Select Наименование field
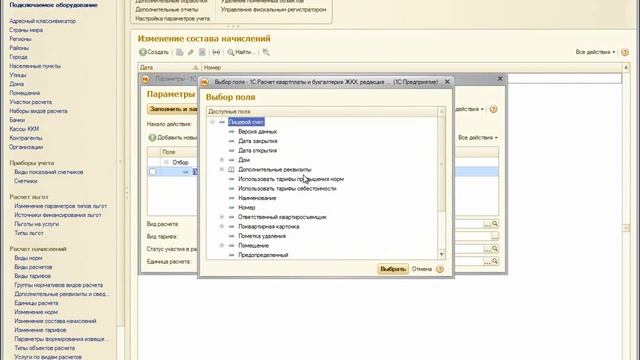 (x=257, y=198)
